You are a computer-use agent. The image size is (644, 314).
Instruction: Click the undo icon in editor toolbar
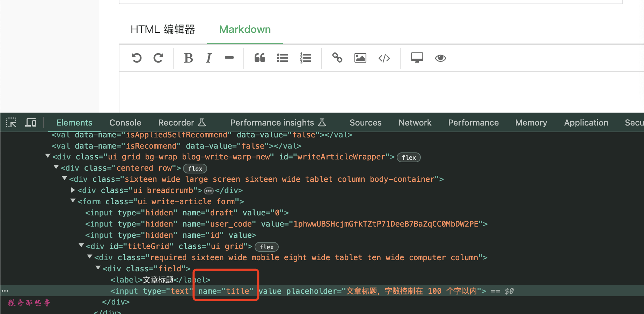(137, 58)
